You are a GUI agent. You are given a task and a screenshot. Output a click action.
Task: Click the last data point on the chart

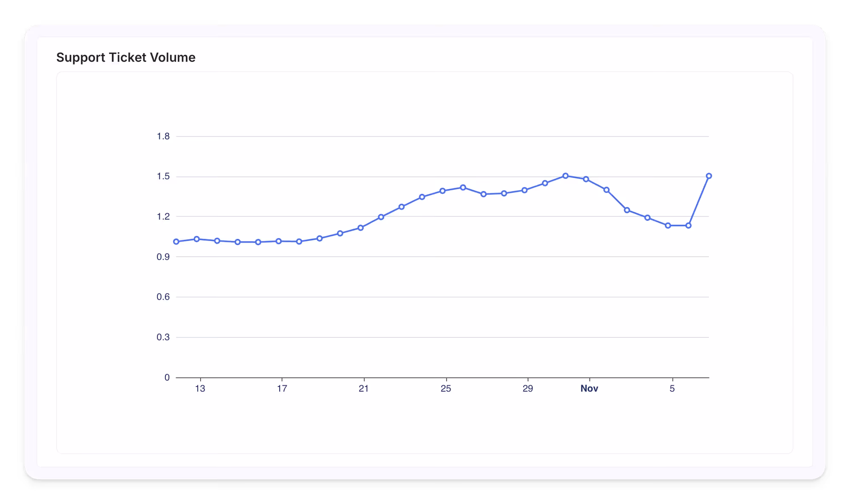click(x=709, y=175)
